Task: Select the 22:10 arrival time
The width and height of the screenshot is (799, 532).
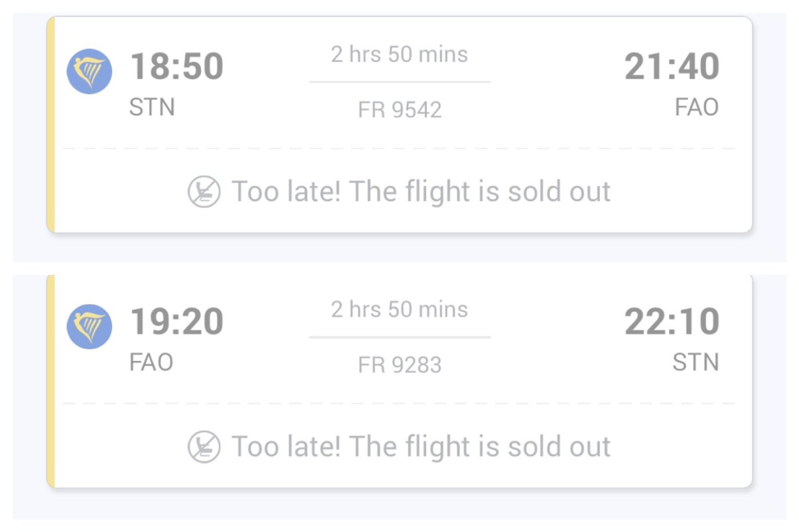Action: pos(672,322)
